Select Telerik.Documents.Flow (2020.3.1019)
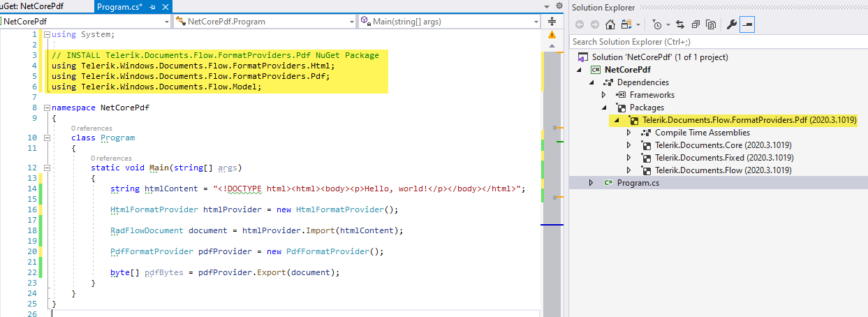 [723, 170]
